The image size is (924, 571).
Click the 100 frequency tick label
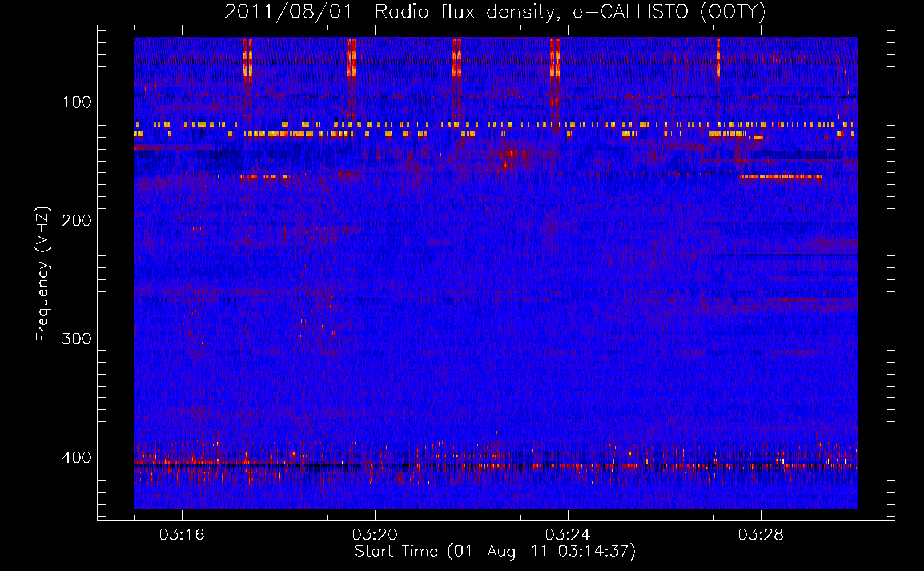[77, 102]
